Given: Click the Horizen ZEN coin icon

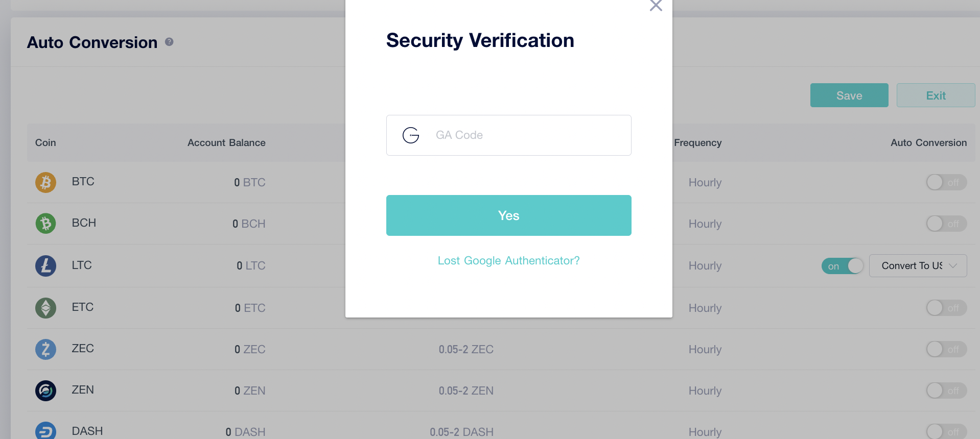Looking at the screenshot, I should [x=45, y=391].
